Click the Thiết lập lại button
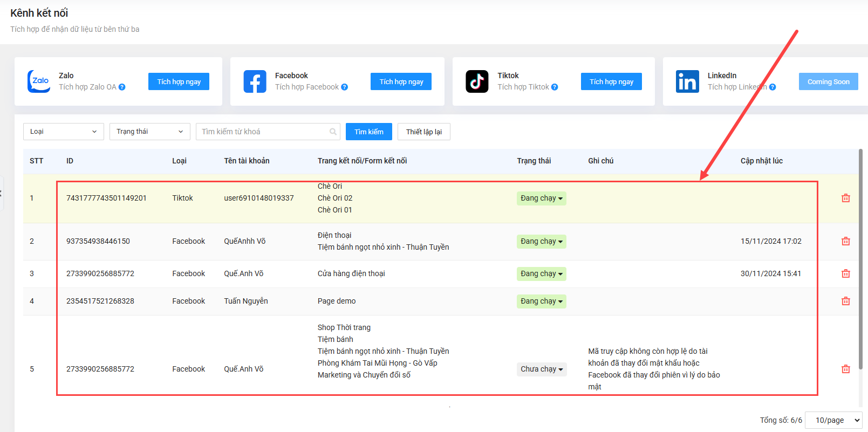This screenshot has width=868, height=432. [x=424, y=132]
